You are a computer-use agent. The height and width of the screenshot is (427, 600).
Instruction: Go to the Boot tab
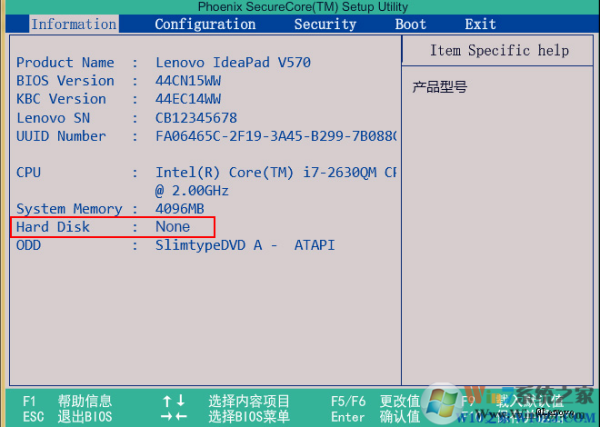pos(411,24)
